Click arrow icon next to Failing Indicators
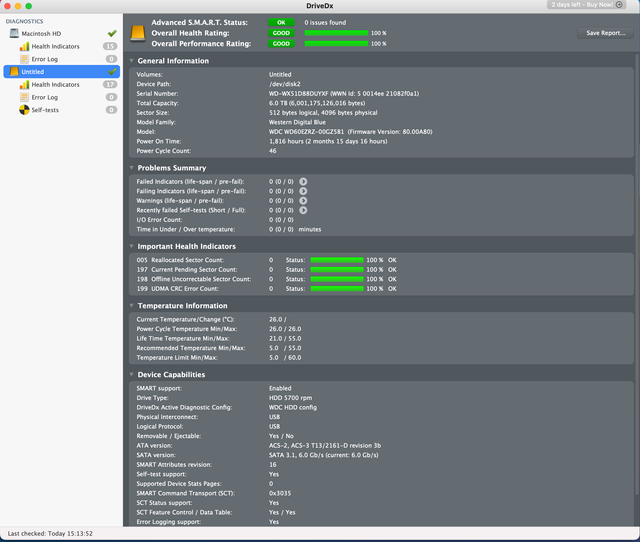Screen dimensions: 640x542 pyautogui.click(x=303, y=191)
